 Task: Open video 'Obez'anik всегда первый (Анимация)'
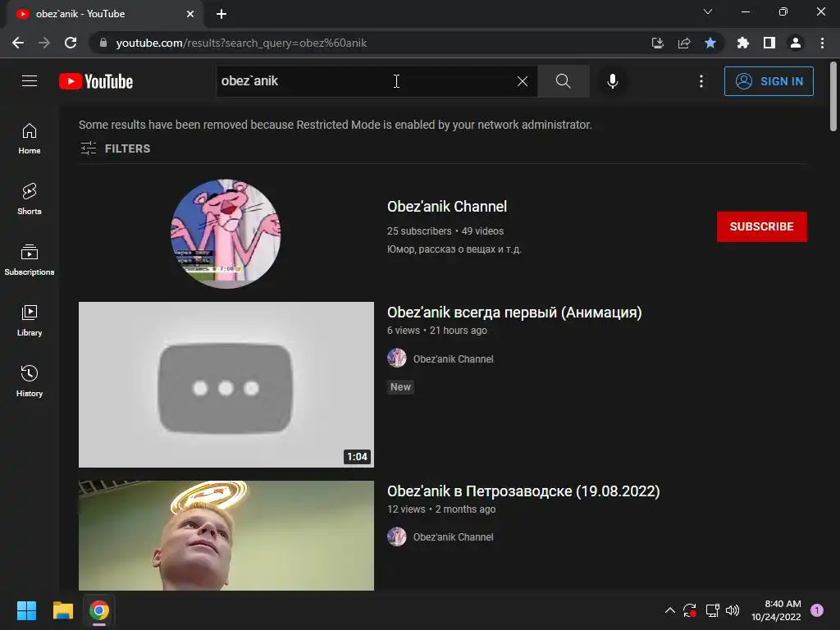click(x=514, y=313)
